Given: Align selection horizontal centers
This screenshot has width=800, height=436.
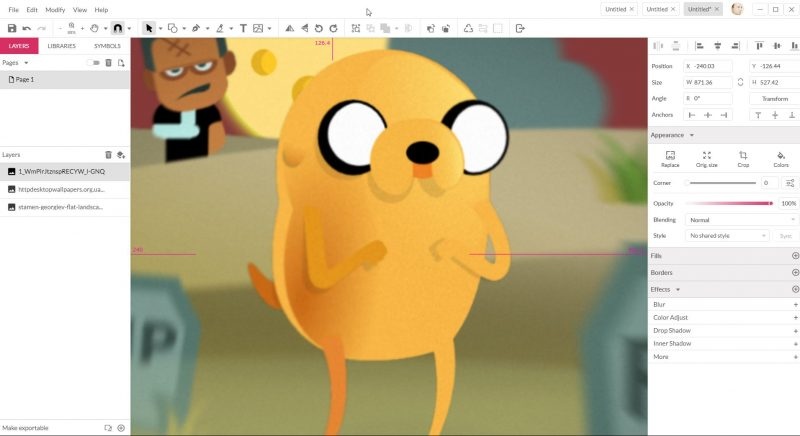Looking at the screenshot, I should (717, 46).
